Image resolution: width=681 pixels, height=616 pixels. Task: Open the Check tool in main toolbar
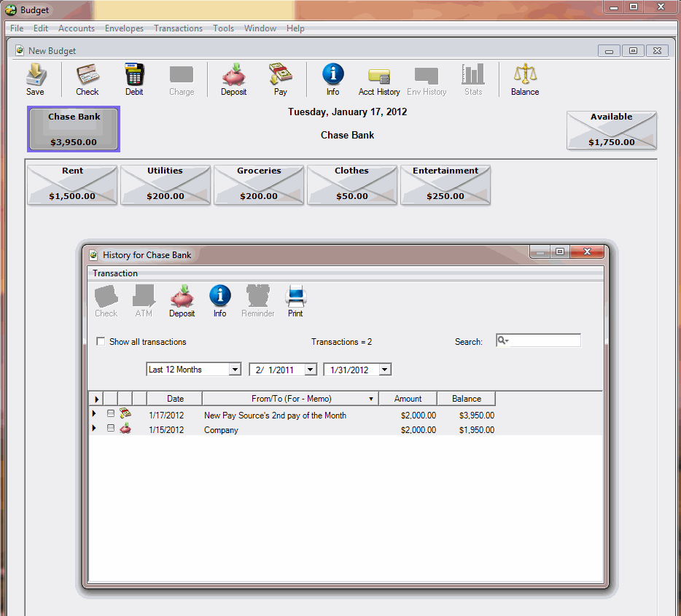87,79
